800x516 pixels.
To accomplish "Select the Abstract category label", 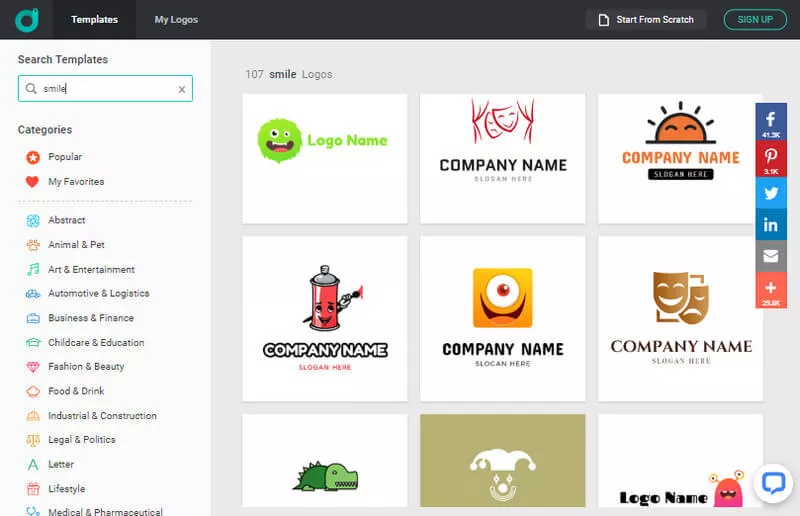I will [x=66, y=220].
